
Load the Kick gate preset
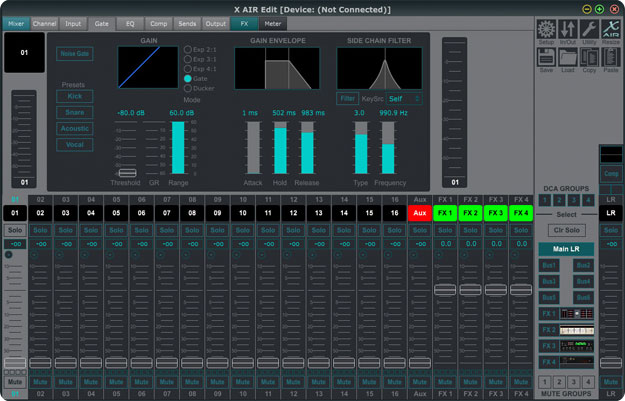(x=75, y=96)
